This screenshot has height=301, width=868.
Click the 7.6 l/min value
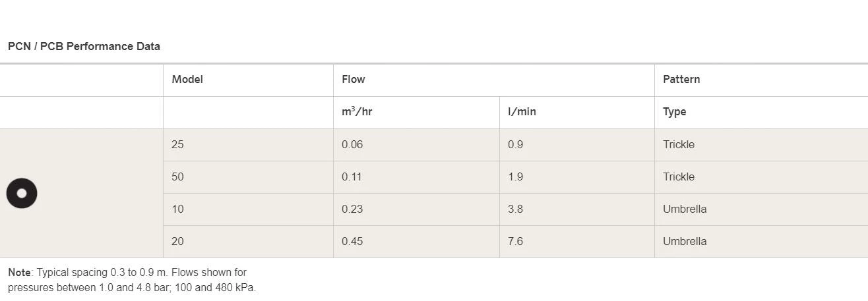[515, 242]
